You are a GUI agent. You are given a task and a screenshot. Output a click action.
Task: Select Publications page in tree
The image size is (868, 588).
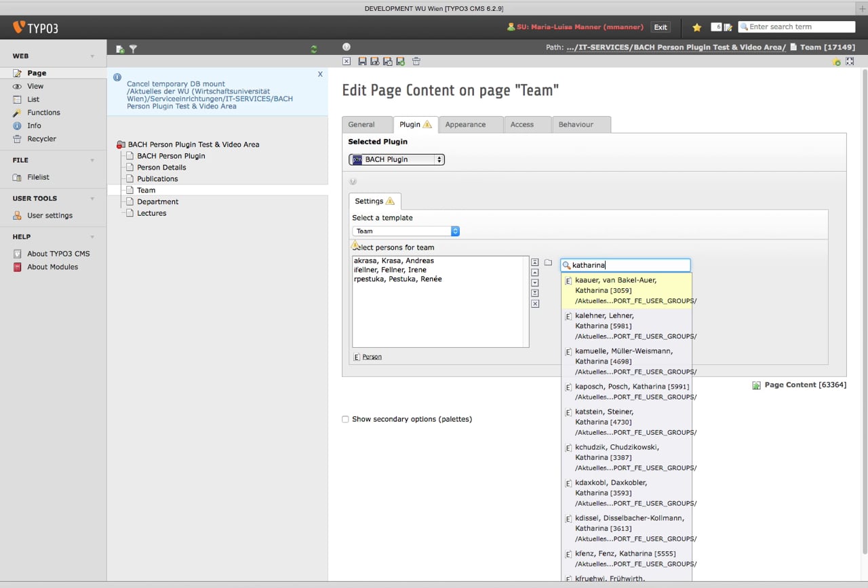(x=157, y=179)
